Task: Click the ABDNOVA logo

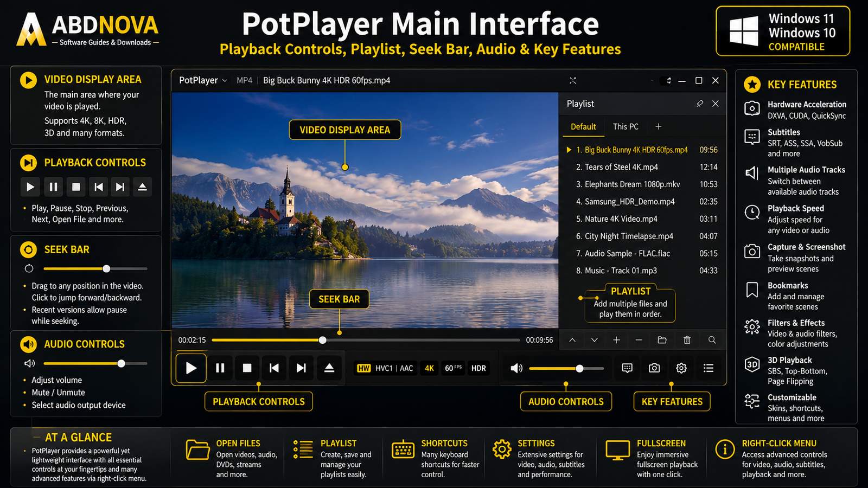Action: click(87, 29)
